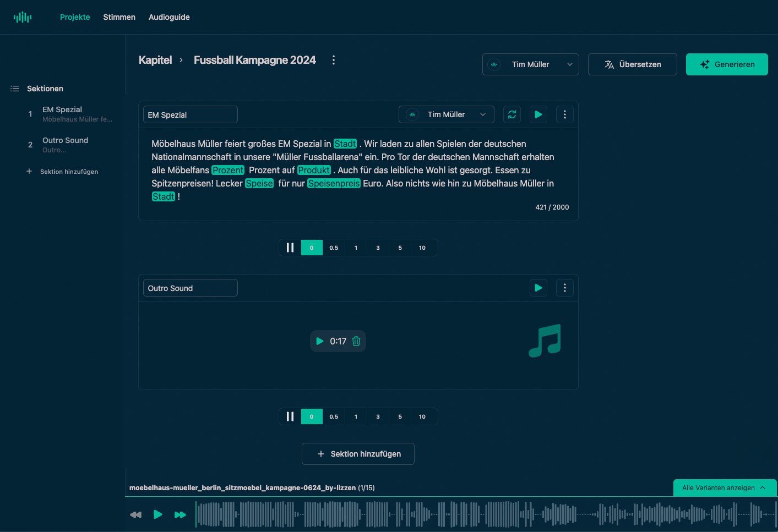
Task: Seek within the bottom audio waveform
Action: (486, 514)
